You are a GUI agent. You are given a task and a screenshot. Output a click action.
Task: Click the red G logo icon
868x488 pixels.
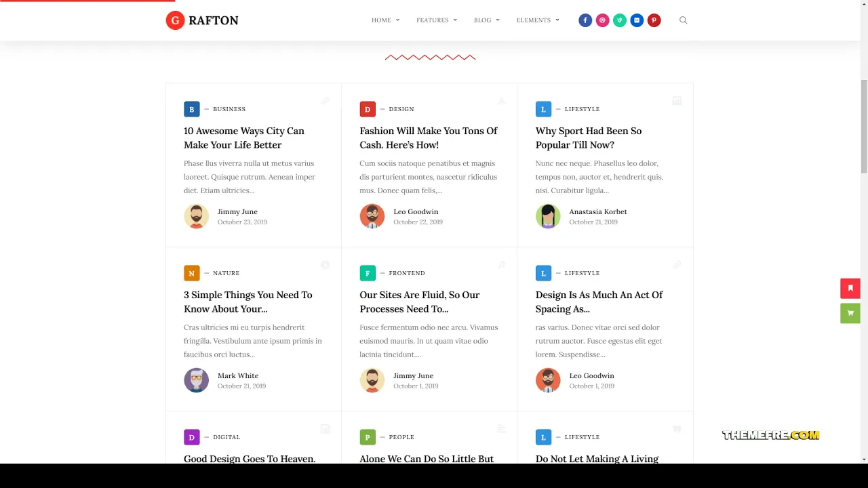(175, 20)
